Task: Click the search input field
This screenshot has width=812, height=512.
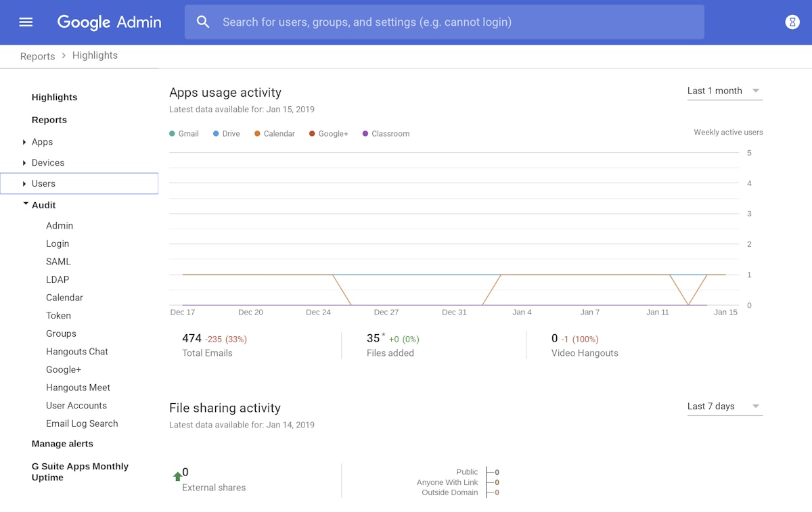Action: click(x=460, y=22)
